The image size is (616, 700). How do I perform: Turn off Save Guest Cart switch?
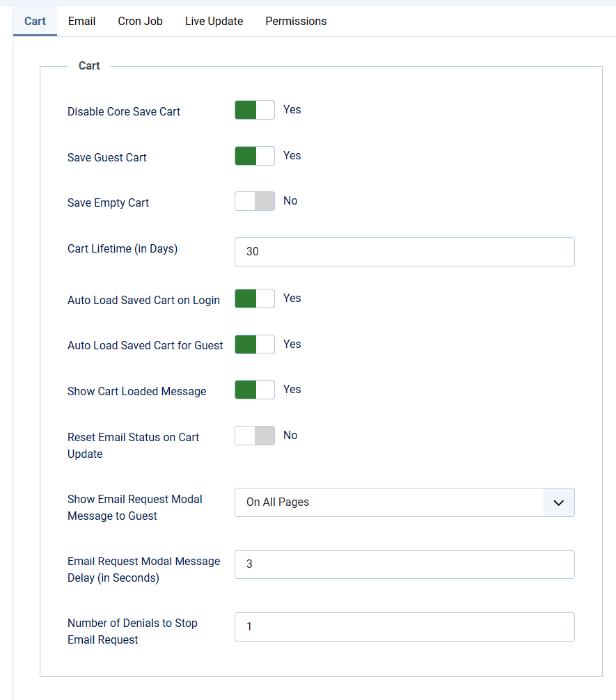(255, 156)
